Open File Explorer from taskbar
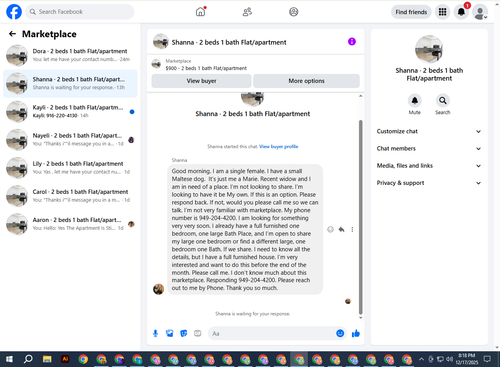 coord(47,359)
